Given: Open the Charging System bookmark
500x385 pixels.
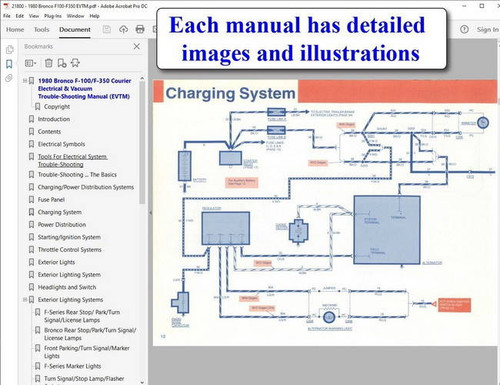Looking at the screenshot, I should [59, 212].
